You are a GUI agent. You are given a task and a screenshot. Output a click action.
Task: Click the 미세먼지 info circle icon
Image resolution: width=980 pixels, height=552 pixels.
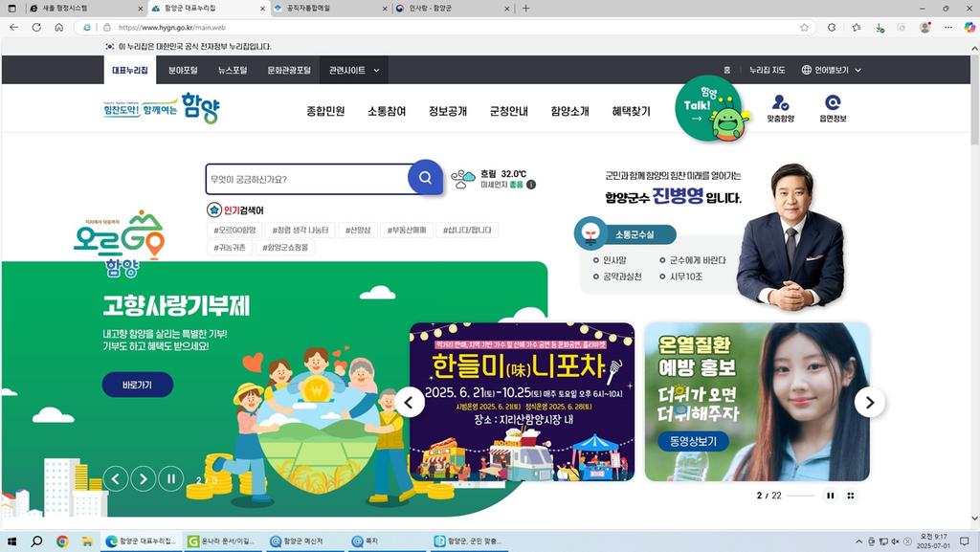click(530, 185)
